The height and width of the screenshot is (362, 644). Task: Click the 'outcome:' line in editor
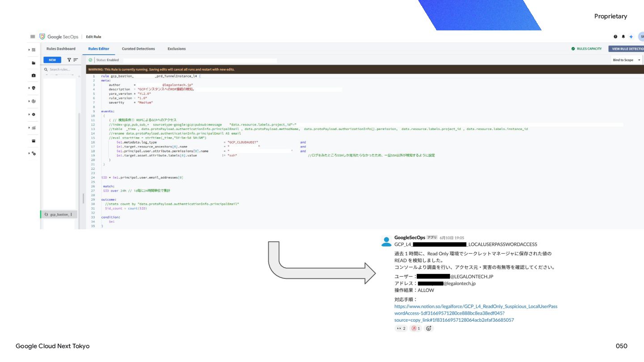tap(109, 199)
